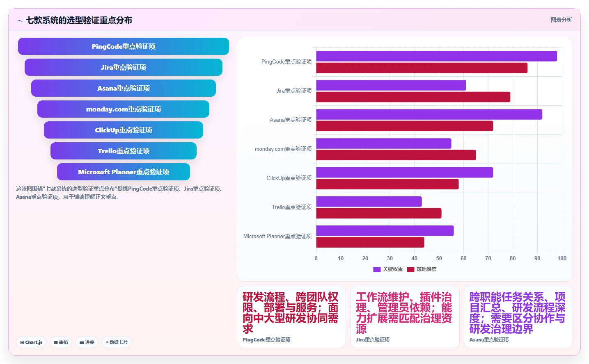The width and height of the screenshot is (589, 364).
Task: Click the square icon in 表格 tag
Action: point(56,342)
